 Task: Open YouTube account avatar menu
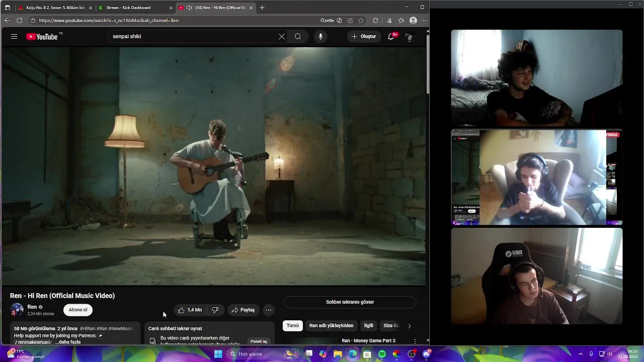[409, 36]
